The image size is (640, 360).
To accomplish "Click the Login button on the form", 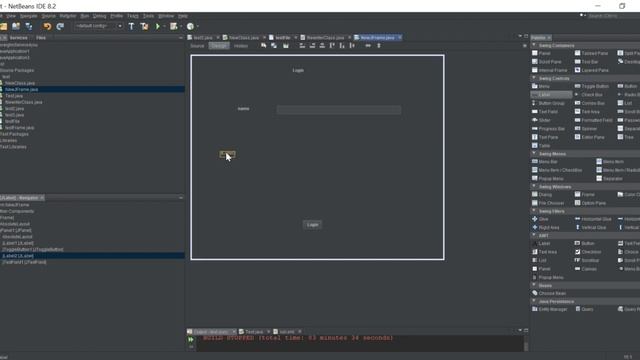I will 312,225.
